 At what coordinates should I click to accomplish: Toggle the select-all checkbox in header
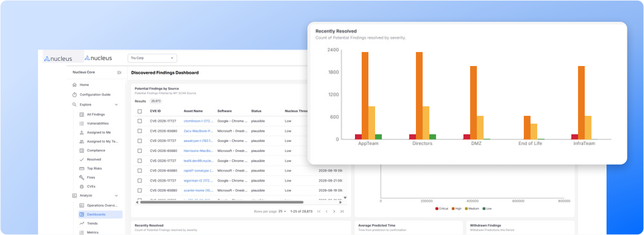pyautogui.click(x=140, y=111)
